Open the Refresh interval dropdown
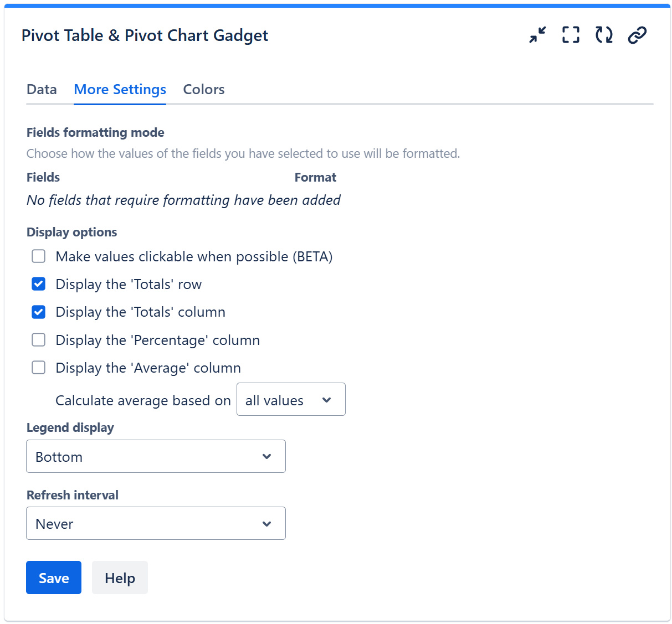Viewport: 672px width, 624px height. click(x=156, y=524)
